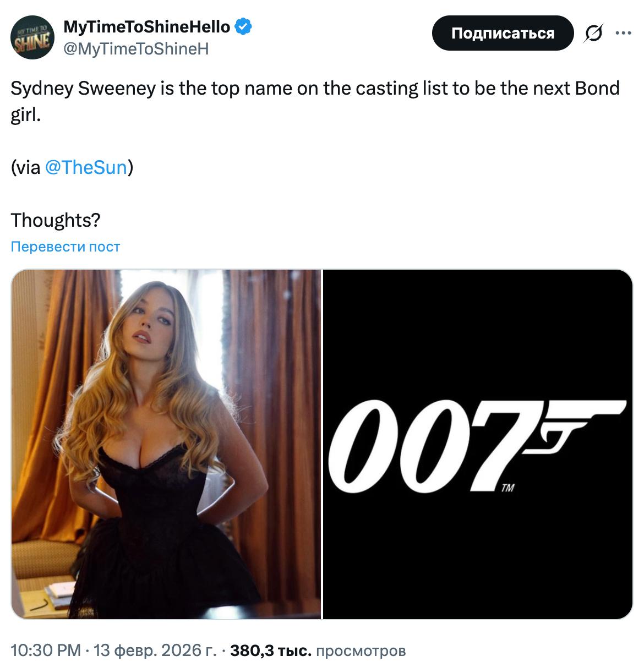Viewport: 644px width, 667px height.
Task: Click the date 13 февр. 2026 г.
Action: pos(155,650)
